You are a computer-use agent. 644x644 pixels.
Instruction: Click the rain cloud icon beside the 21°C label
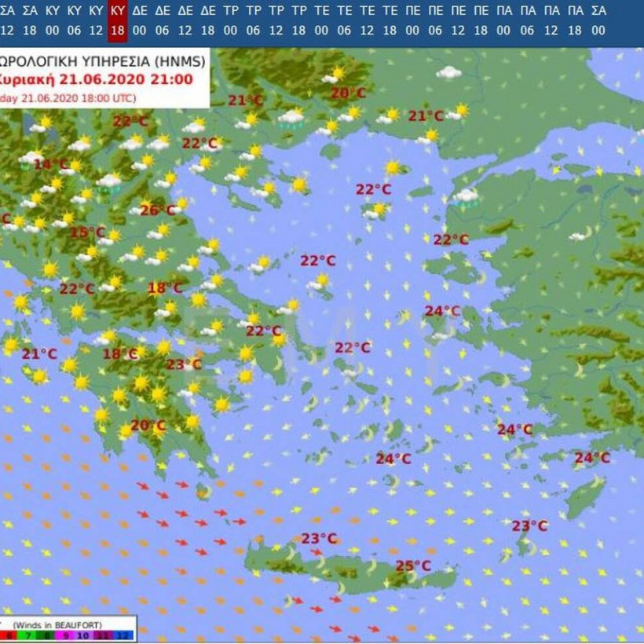(291, 118)
